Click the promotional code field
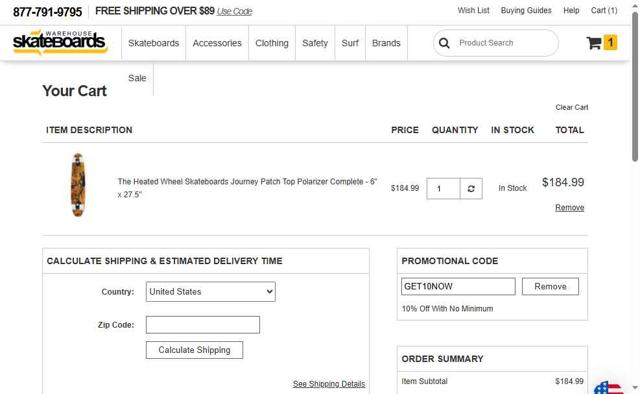Screen dimensions: 640x394 458,287
